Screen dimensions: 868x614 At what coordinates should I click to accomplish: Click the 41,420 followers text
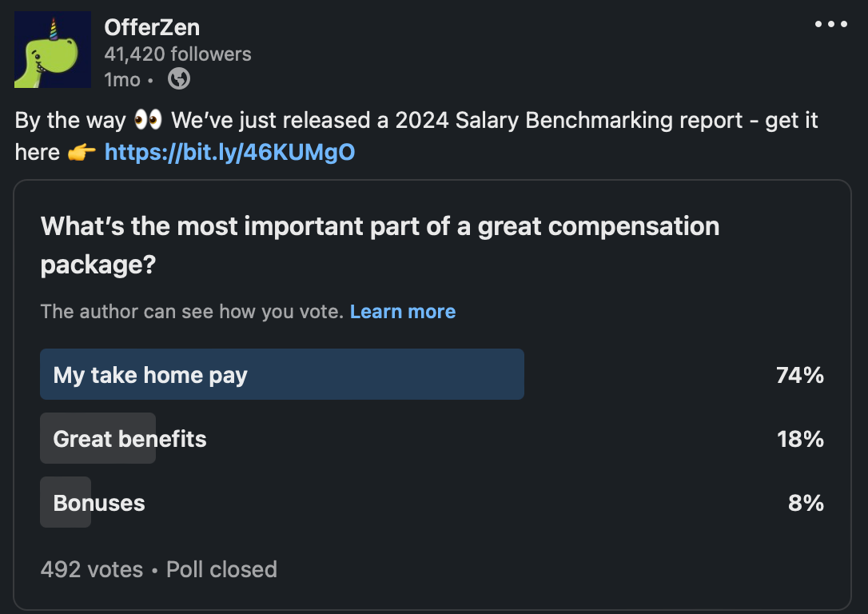(177, 54)
